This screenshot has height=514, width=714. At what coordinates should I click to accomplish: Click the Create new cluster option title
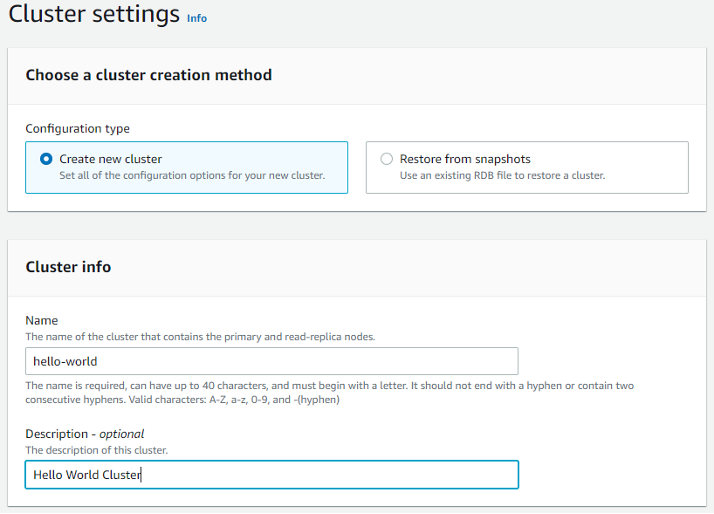coord(110,159)
